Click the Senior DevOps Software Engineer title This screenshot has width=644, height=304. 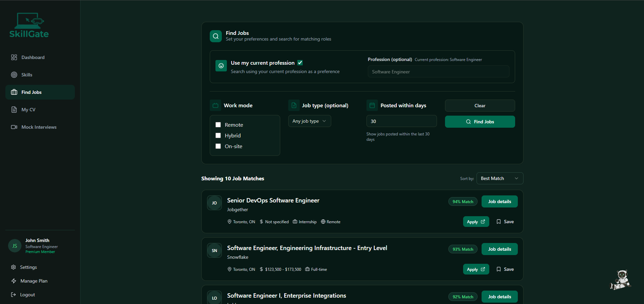click(x=273, y=200)
